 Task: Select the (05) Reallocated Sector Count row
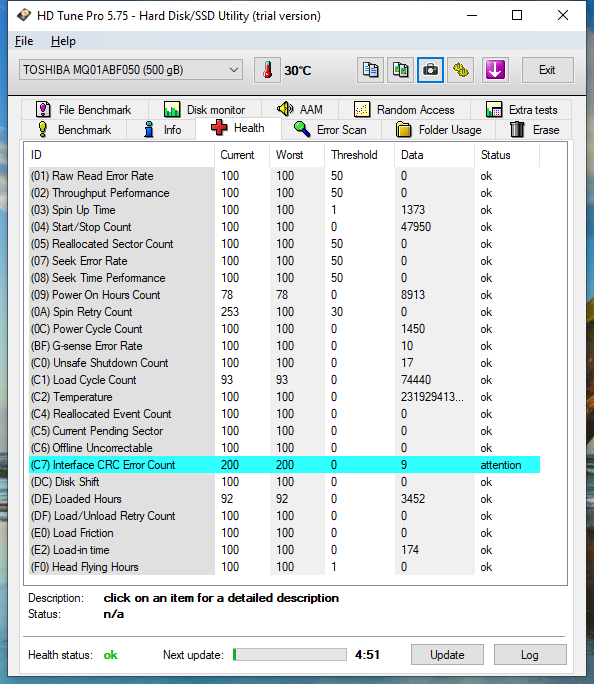[x=284, y=244]
